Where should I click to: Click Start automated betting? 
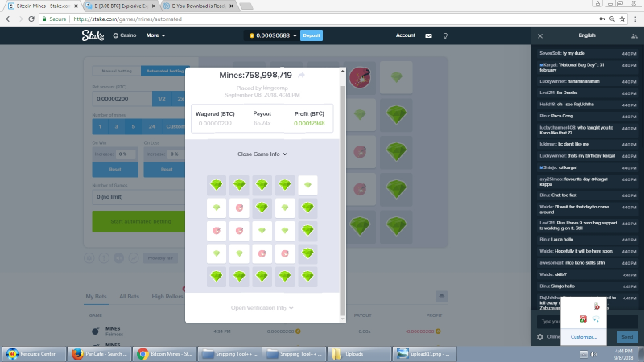tap(138, 222)
